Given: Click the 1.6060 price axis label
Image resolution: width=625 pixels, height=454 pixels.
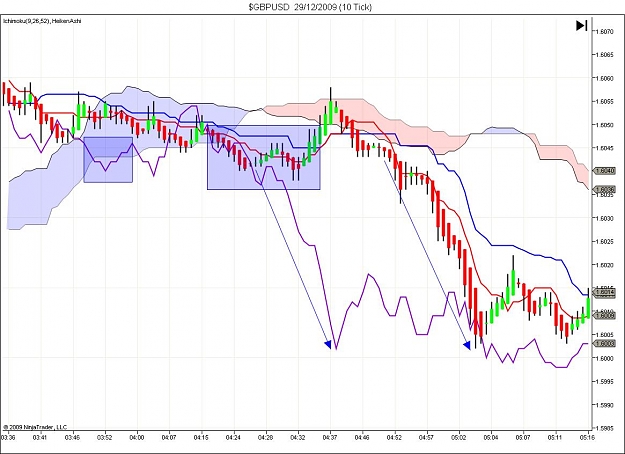Looking at the screenshot, I should click(x=605, y=78).
